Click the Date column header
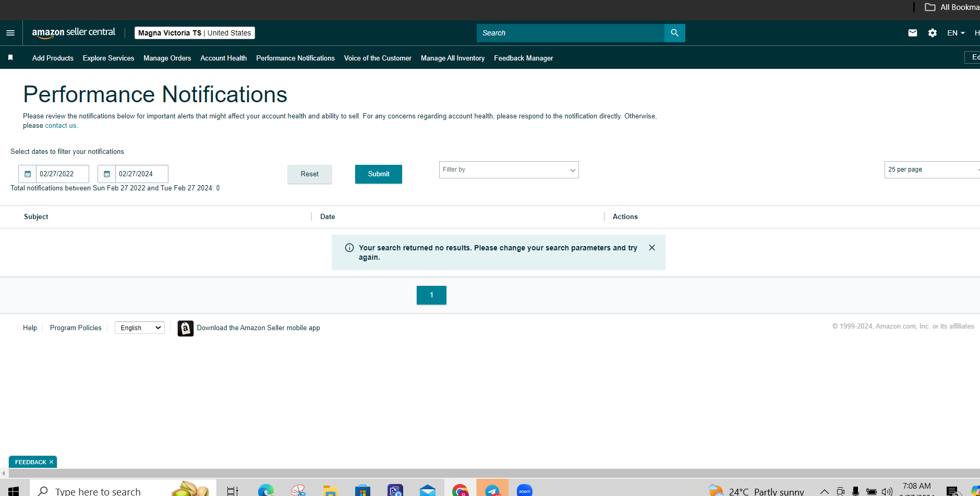980x496 pixels. click(x=328, y=216)
